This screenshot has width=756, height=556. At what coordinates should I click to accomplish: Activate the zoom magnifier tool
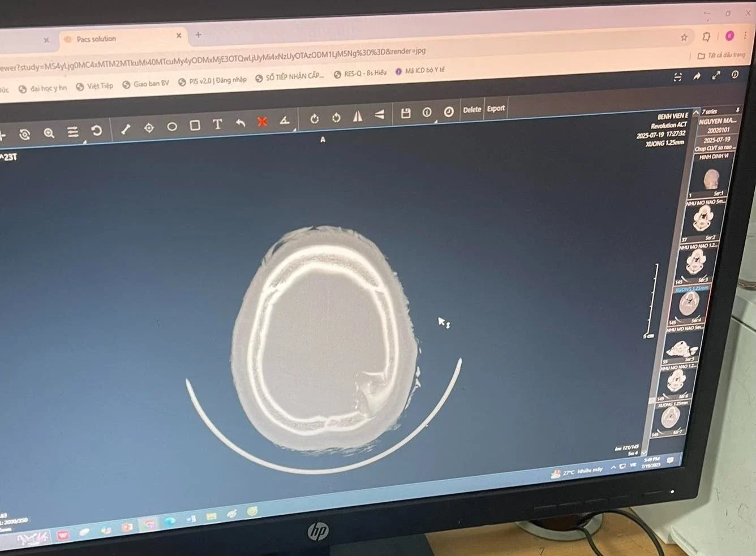coord(49,133)
